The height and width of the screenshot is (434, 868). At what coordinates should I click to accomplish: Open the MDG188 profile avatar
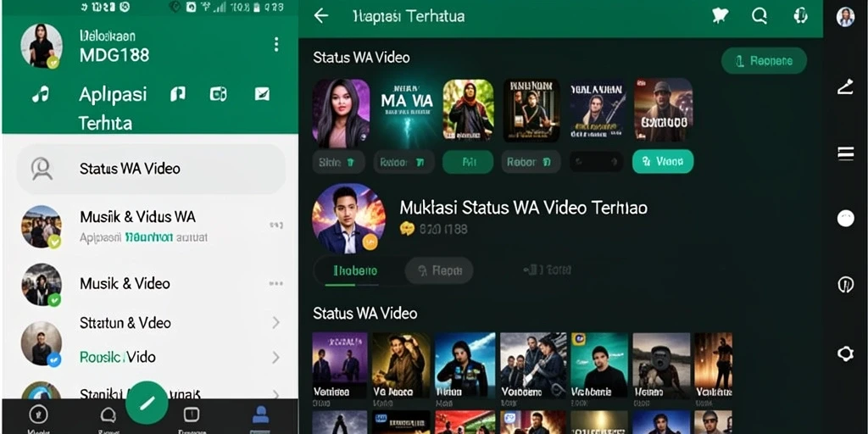pos(42,46)
